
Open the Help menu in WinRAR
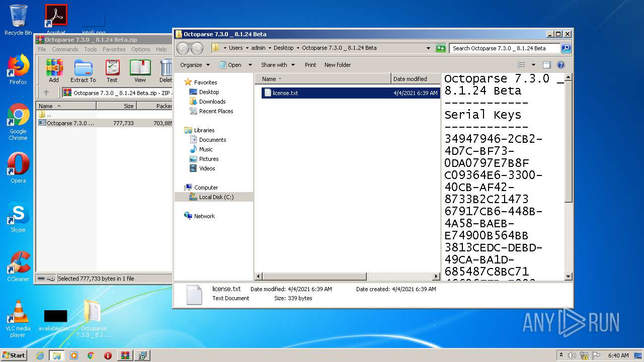tap(161, 49)
